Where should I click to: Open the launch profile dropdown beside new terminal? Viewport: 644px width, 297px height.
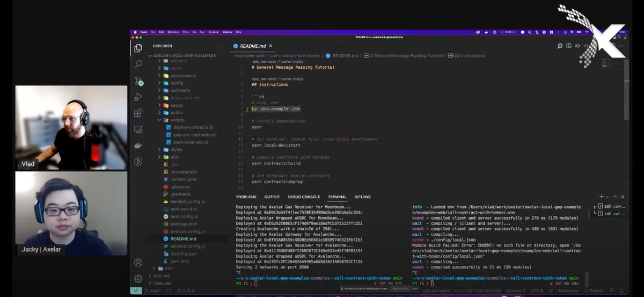(x=608, y=197)
